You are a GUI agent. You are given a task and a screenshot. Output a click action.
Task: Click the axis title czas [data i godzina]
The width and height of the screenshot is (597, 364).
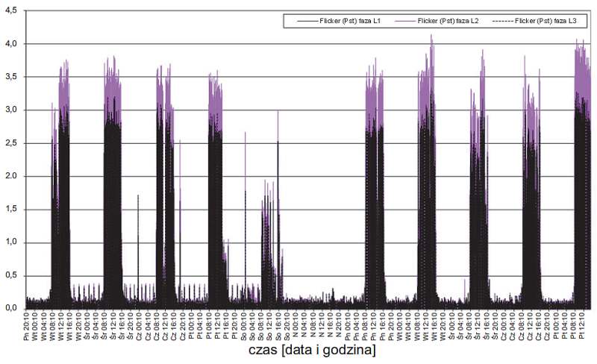(x=312, y=350)
